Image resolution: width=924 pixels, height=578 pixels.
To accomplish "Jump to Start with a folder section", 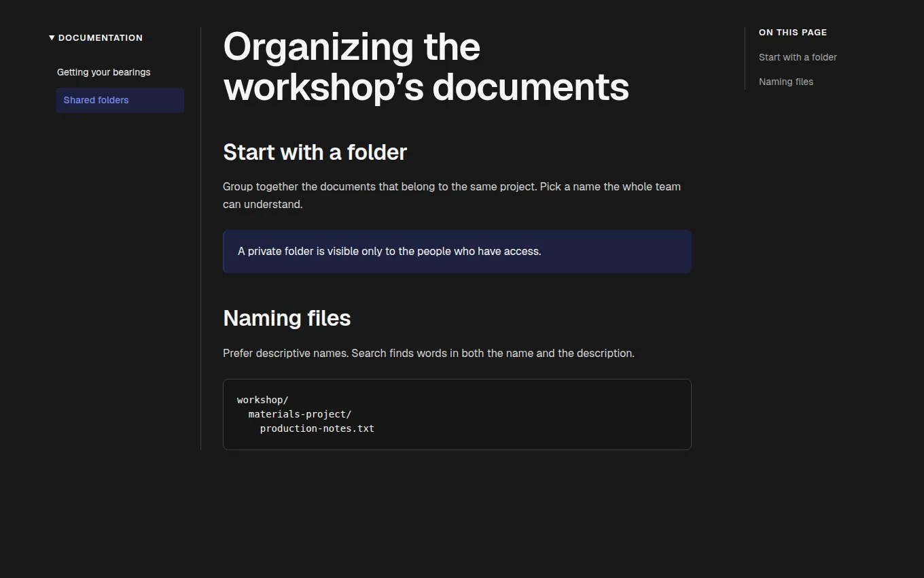I will [x=798, y=57].
